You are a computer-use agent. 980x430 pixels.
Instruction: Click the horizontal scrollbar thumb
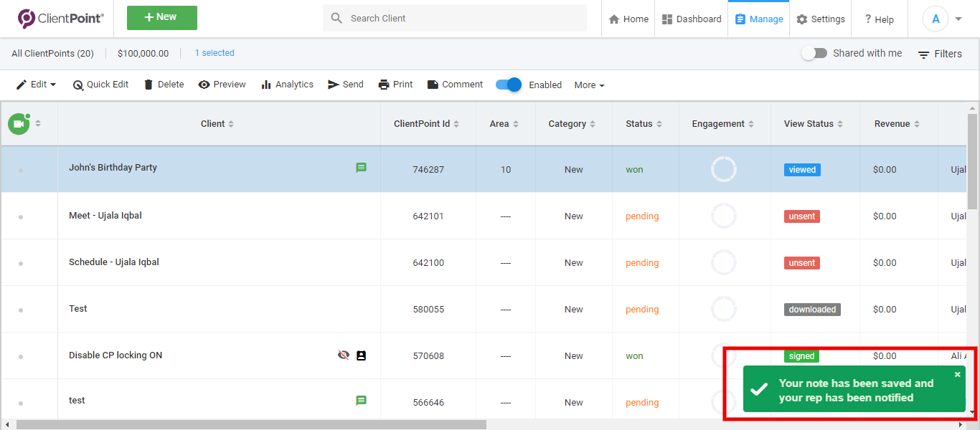coord(251,425)
